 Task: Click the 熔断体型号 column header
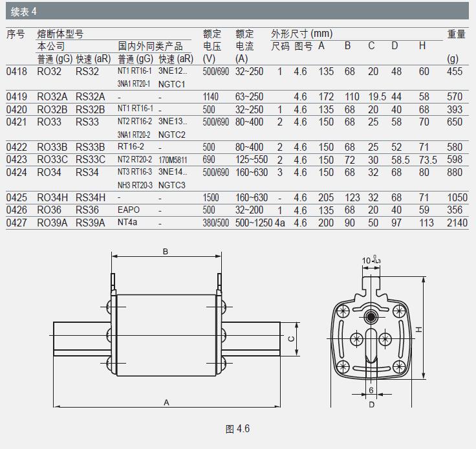coord(60,34)
